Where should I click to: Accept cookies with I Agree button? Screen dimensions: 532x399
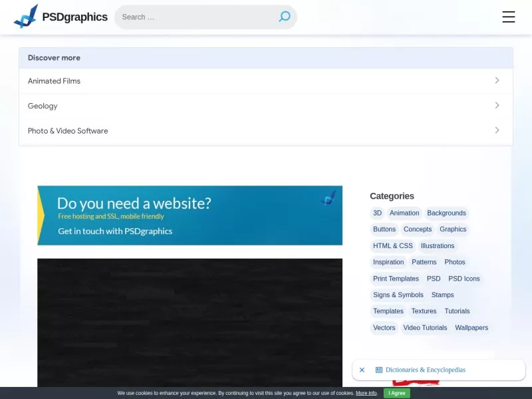pyautogui.click(x=396, y=393)
